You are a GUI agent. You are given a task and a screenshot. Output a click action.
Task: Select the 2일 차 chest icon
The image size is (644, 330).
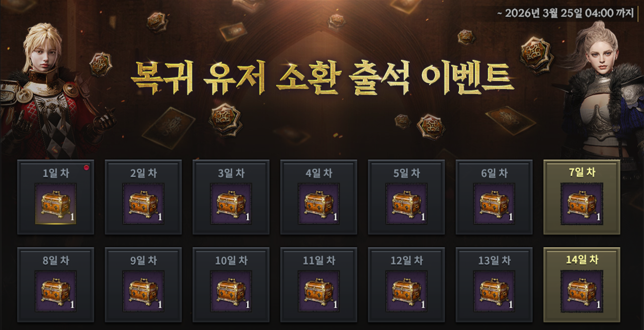(x=143, y=204)
